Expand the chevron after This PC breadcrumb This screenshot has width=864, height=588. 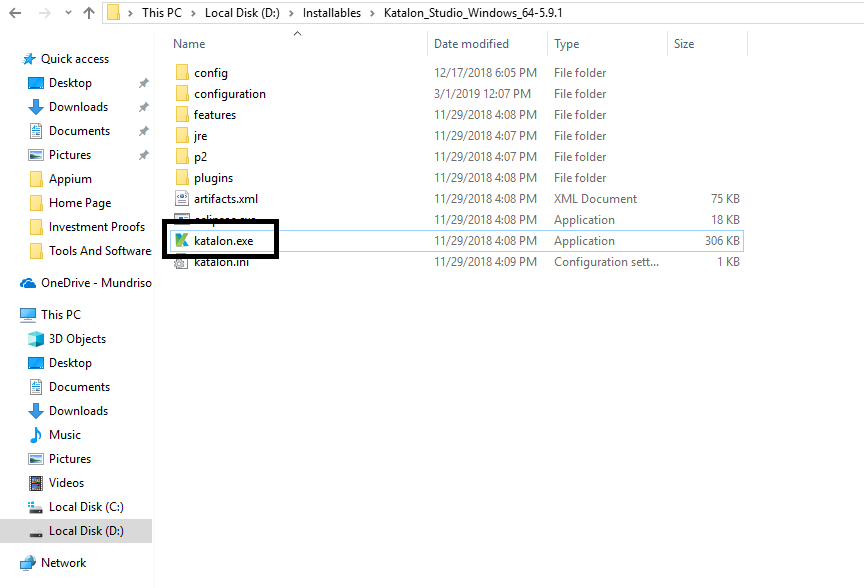193,13
